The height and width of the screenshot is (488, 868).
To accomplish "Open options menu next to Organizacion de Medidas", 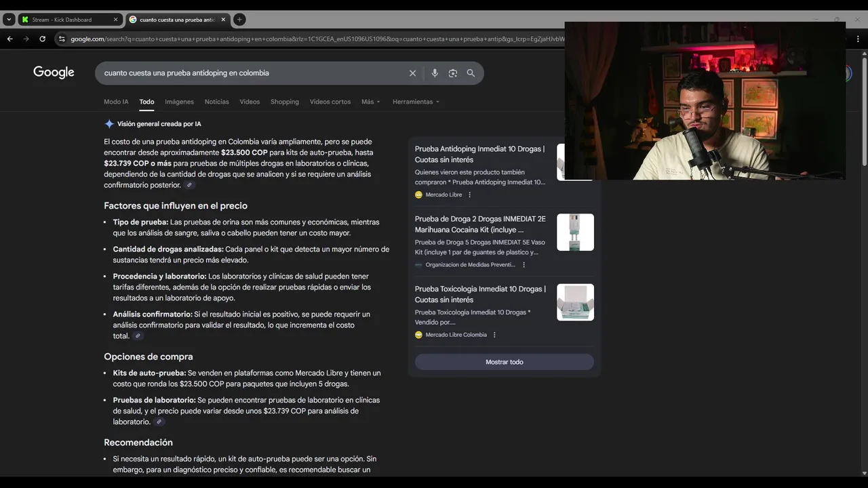I will click(524, 265).
